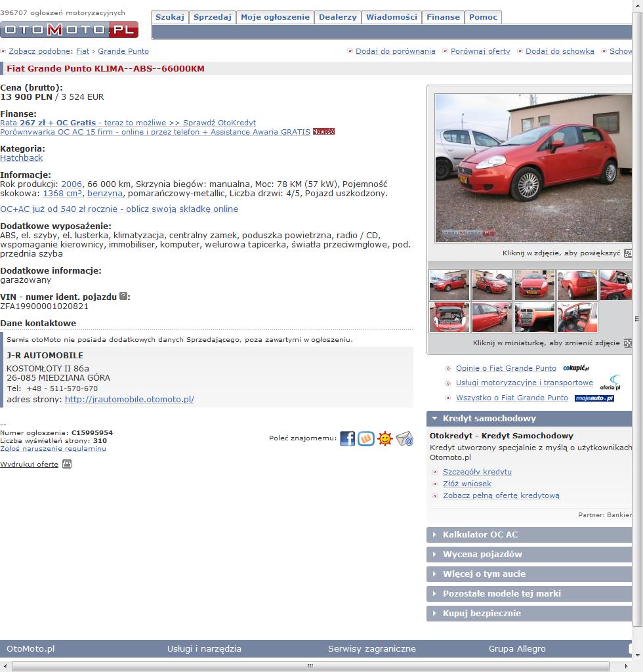Screen dimensions: 643x672
Task: Click the Usługi i narzędzia footer heading
Action: [x=204, y=649]
